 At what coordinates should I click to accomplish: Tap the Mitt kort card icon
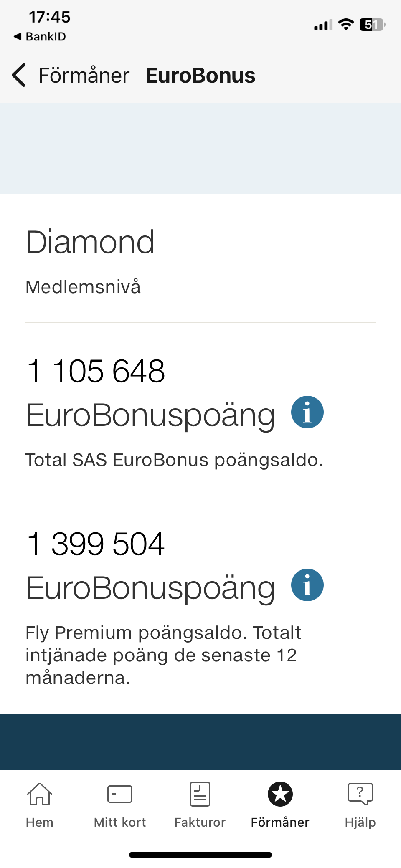120,794
